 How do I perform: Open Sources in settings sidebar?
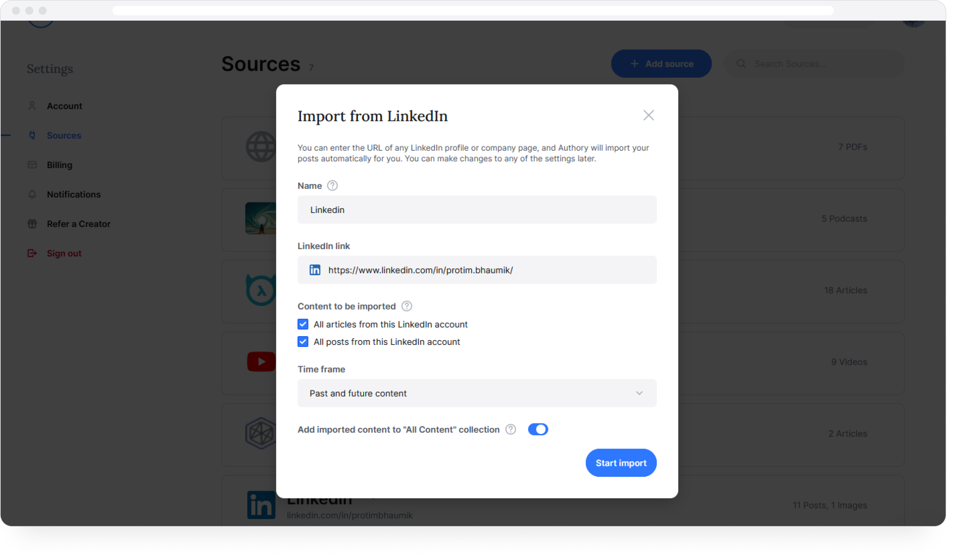[x=64, y=136]
